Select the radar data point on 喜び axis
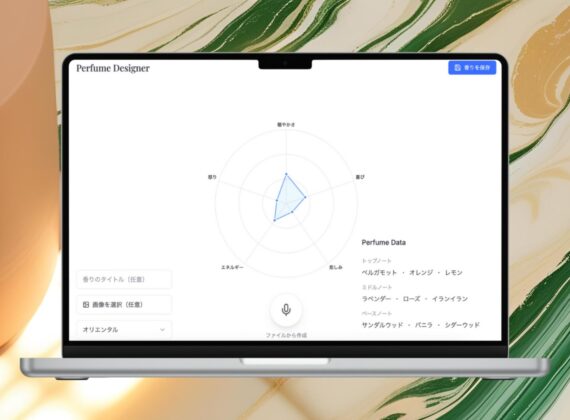This screenshot has width=570, height=420. coord(305,197)
